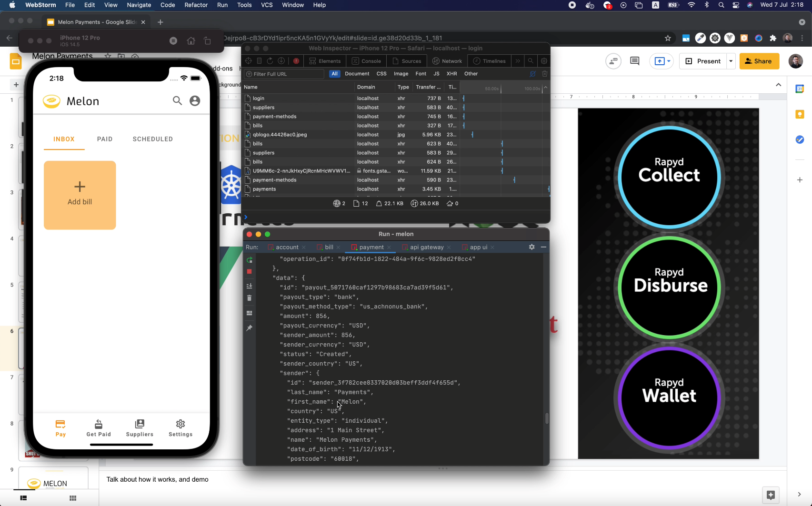Screen dimensions: 812x506
Task: Switch to the account run tab
Action: (287, 247)
